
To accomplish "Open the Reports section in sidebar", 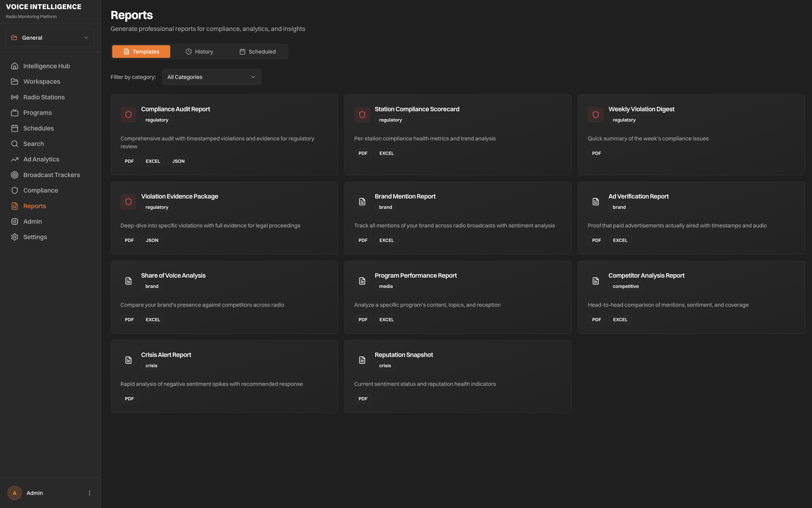I will (x=34, y=206).
